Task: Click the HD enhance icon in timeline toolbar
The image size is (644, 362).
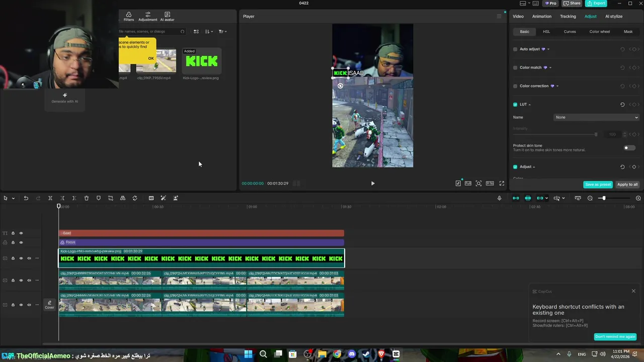Action: (x=151, y=198)
